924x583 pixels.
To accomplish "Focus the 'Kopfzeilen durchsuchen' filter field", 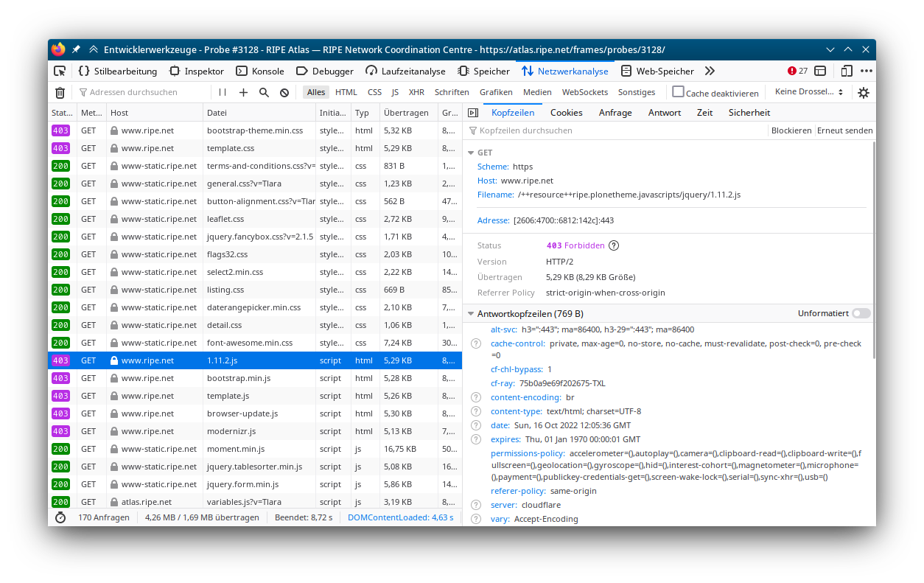I will pyautogui.click(x=616, y=130).
